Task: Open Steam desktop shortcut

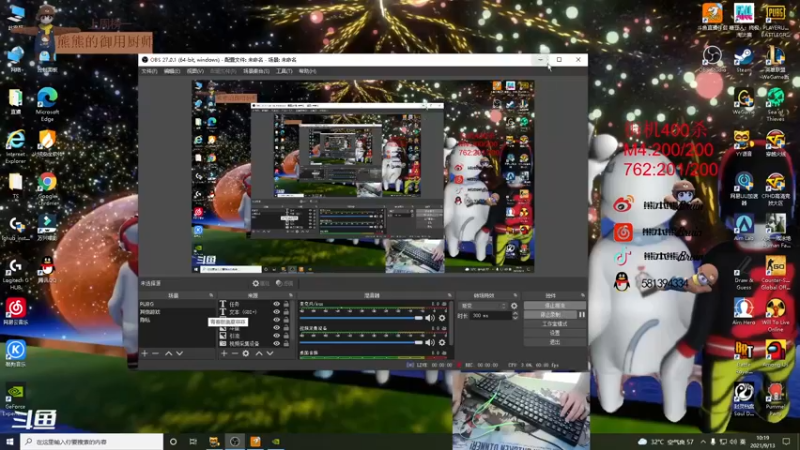Action: point(743,59)
